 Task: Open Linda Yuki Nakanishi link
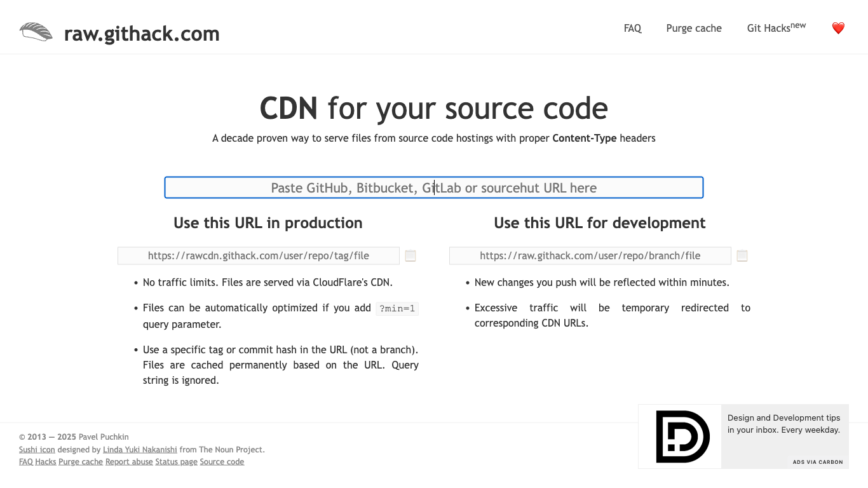[140, 449]
